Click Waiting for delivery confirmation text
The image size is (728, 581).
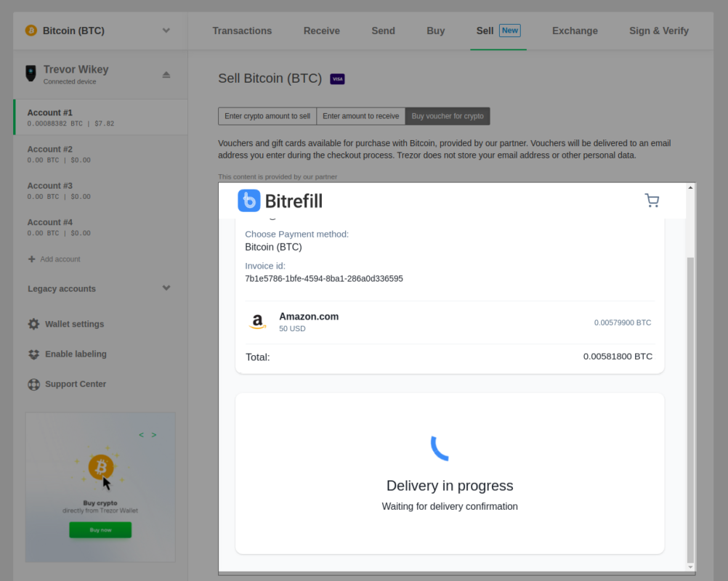point(450,506)
